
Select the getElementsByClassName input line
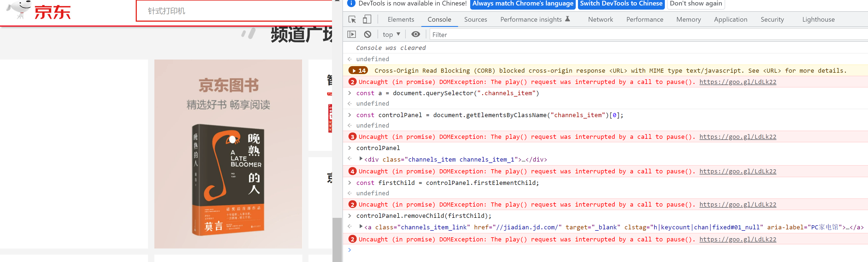tap(489, 115)
